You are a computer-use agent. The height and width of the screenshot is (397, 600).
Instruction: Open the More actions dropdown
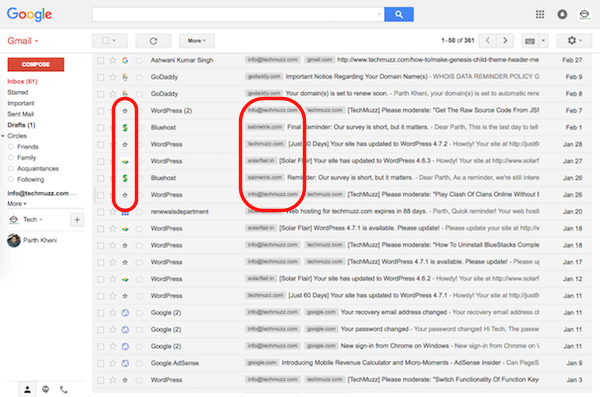coord(197,41)
